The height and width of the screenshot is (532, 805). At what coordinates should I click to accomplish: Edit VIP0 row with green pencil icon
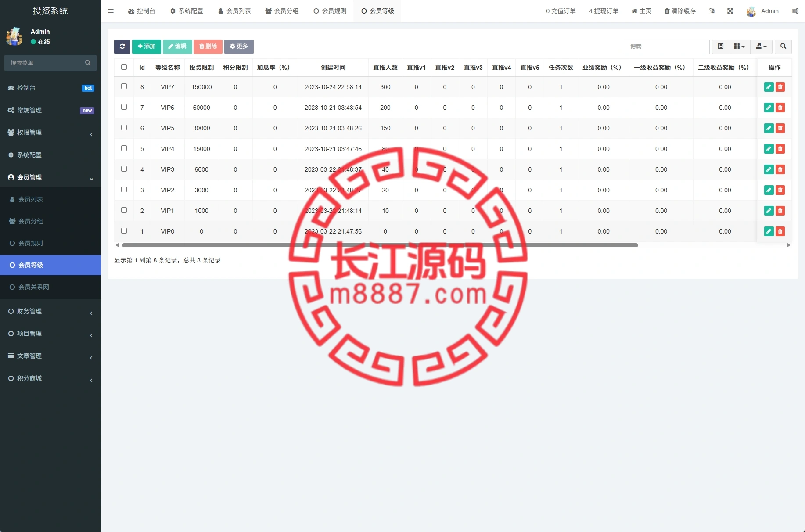pyautogui.click(x=769, y=231)
